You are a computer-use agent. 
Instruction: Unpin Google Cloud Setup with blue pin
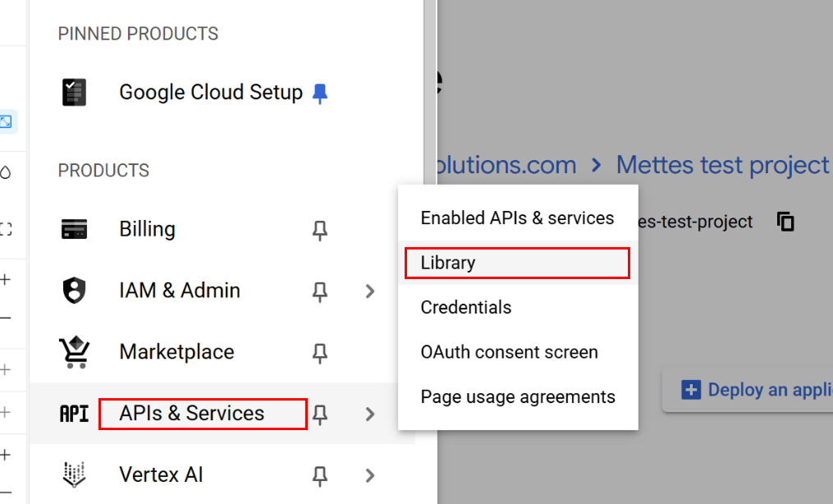tap(320, 94)
